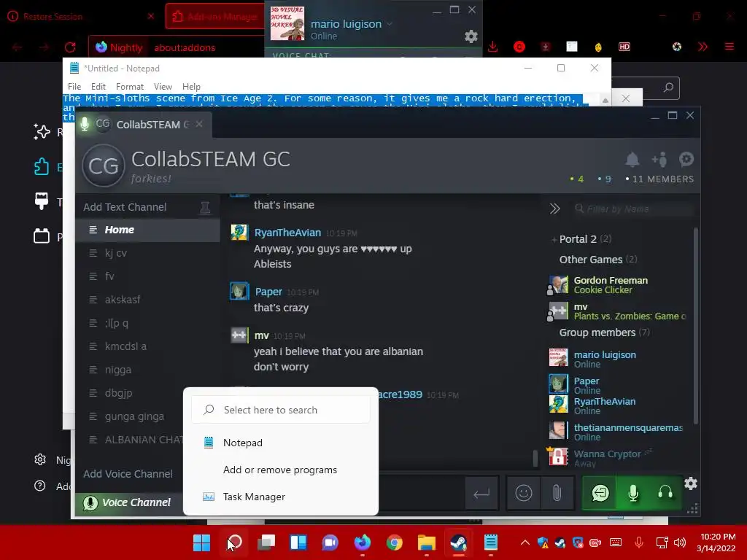Screen dimensions: 747x560
Task: Click Steam icon on taskbar
Action: [458, 542]
